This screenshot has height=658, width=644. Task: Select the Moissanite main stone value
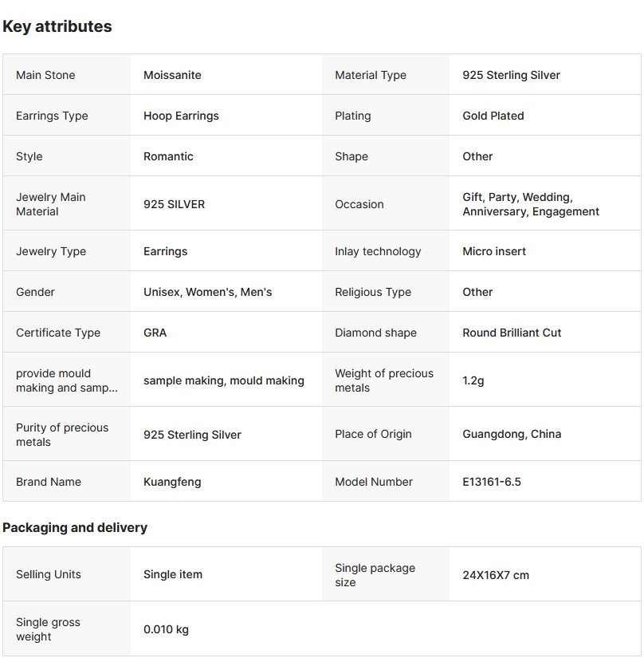pos(172,75)
